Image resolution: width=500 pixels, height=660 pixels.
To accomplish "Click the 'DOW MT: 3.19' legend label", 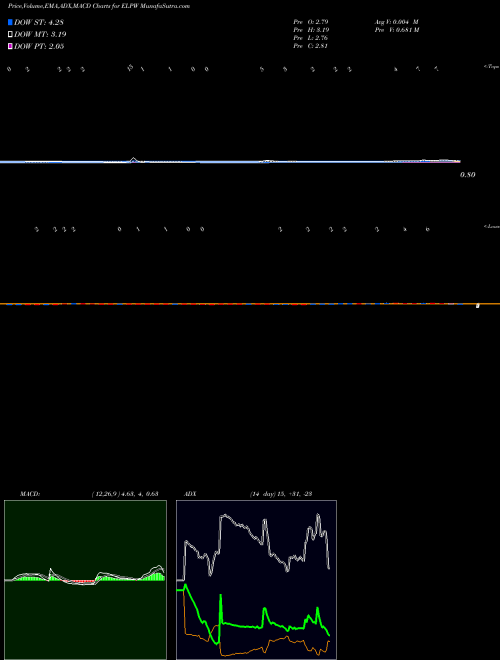I will [x=40, y=34].
